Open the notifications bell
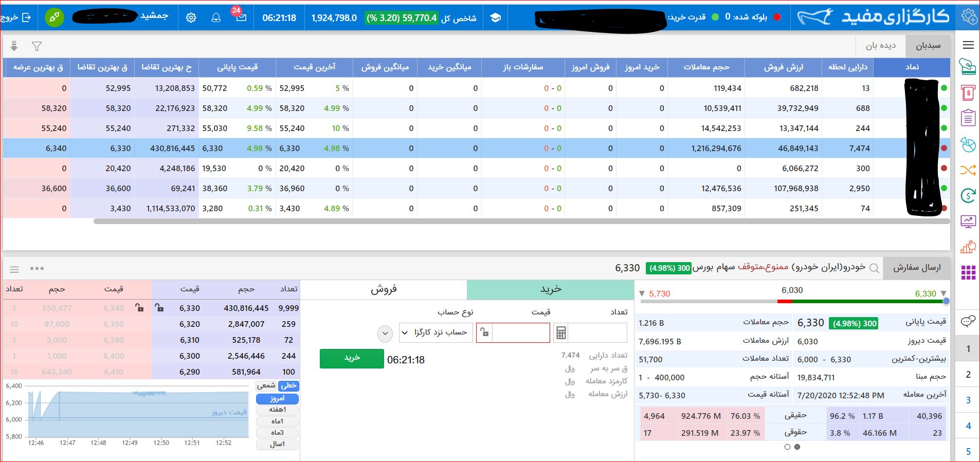Image resolution: width=980 pixels, height=462 pixels. pyautogui.click(x=216, y=17)
